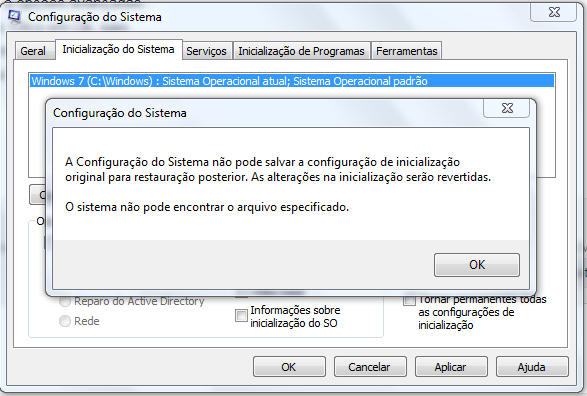Enable Informações sobre inicialização do SO checkbox
587x396 pixels.
(x=241, y=316)
